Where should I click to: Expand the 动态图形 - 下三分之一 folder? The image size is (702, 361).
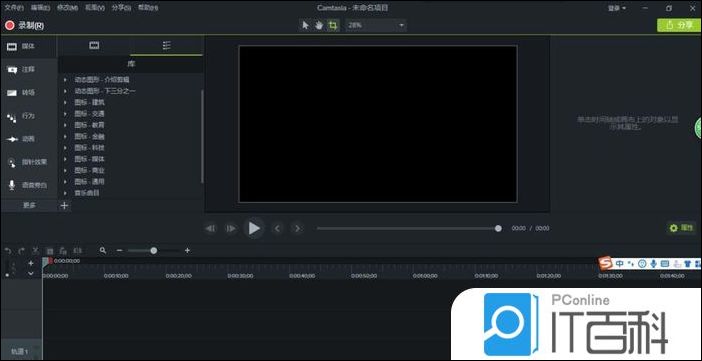(65, 91)
